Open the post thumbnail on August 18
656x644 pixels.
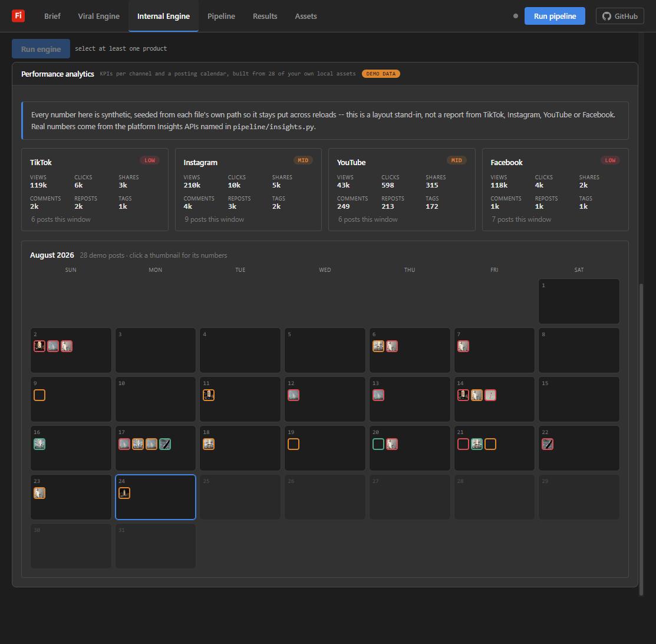click(209, 444)
